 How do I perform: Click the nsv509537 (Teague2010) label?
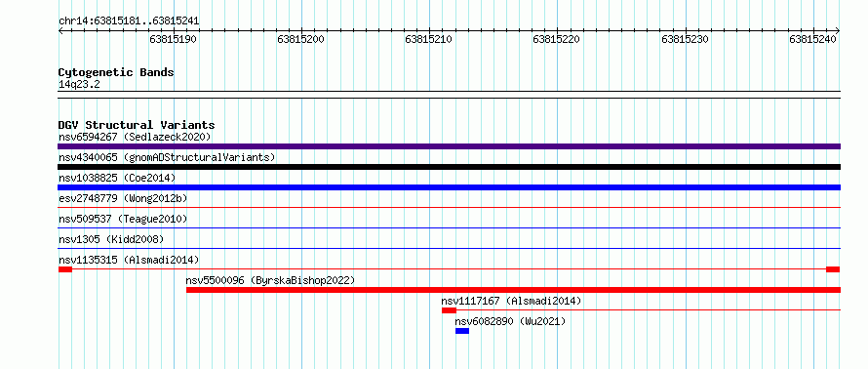pyautogui.click(x=123, y=219)
